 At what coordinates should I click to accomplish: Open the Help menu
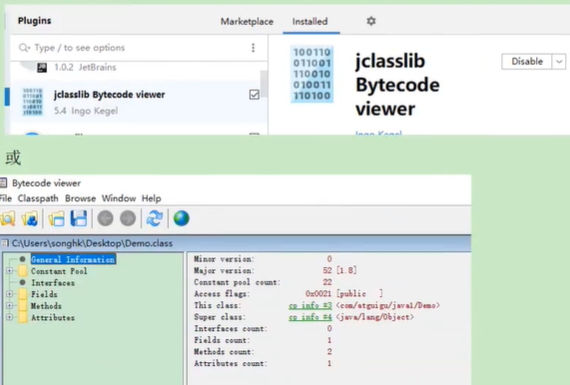151,198
